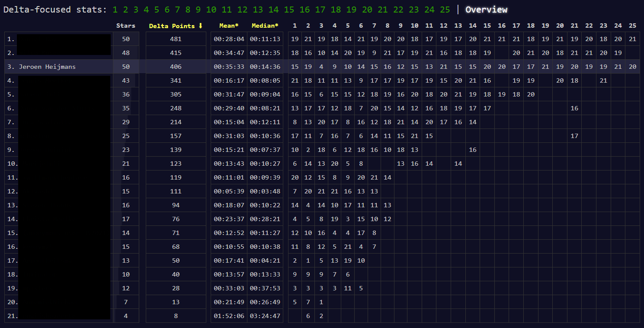Open day 15 link in top navigation
Image resolution: width=644 pixels, height=328 pixels.
[289, 10]
